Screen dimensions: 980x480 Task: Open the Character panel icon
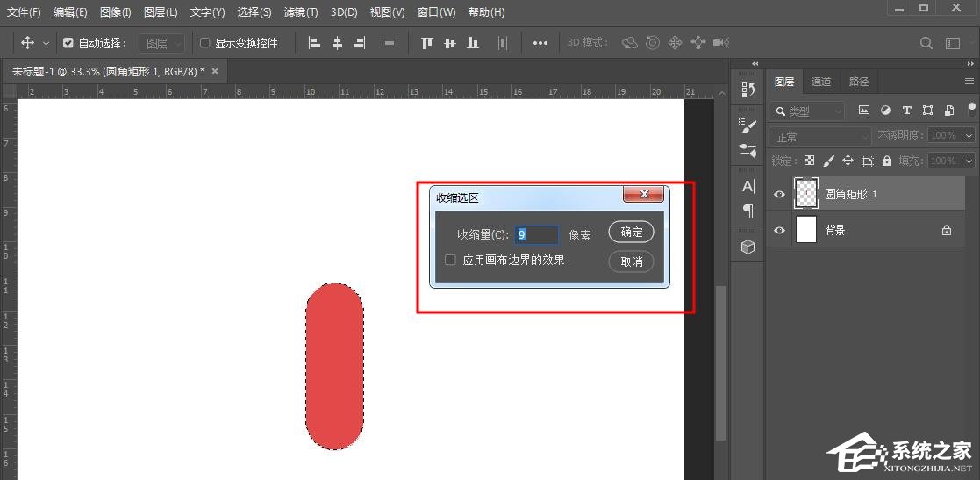pos(748,186)
